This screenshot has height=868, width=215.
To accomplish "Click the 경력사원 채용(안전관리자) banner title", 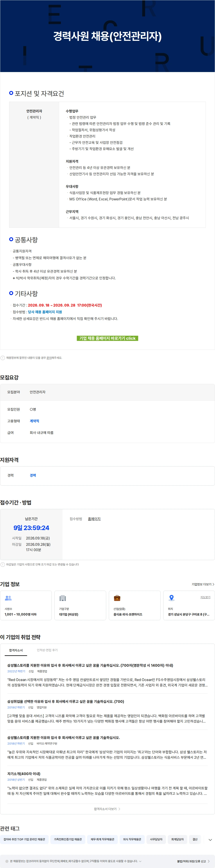I will 107,36.
